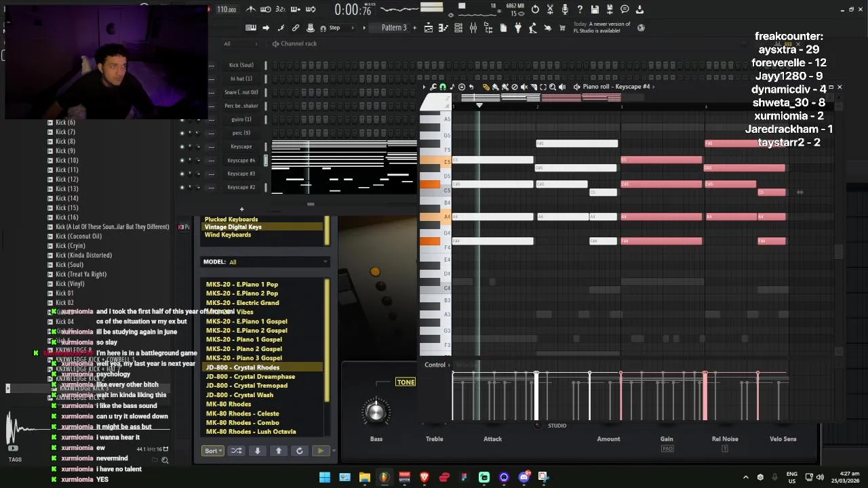Image resolution: width=868 pixels, height=488 pixels.
Task: Click the tempo 110.000 field
Action: 226,9
